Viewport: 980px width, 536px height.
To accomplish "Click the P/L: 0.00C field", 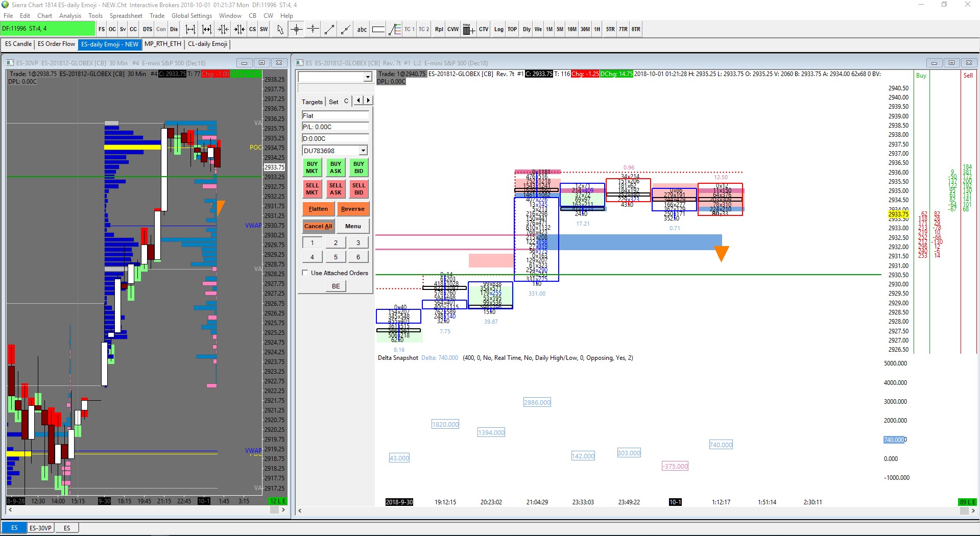I will [336, 127].
